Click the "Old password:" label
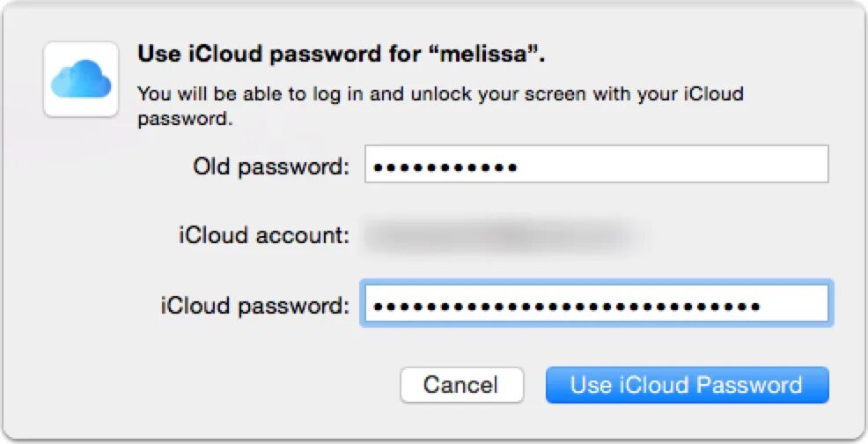Viewport: 868px width, 444px height. pyautogui.click(x=271, y=166)
